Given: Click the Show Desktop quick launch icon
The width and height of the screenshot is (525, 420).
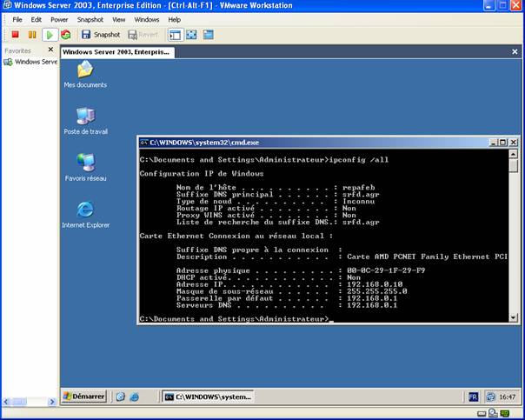Looking at the screenshot, I should click(121, 397).
